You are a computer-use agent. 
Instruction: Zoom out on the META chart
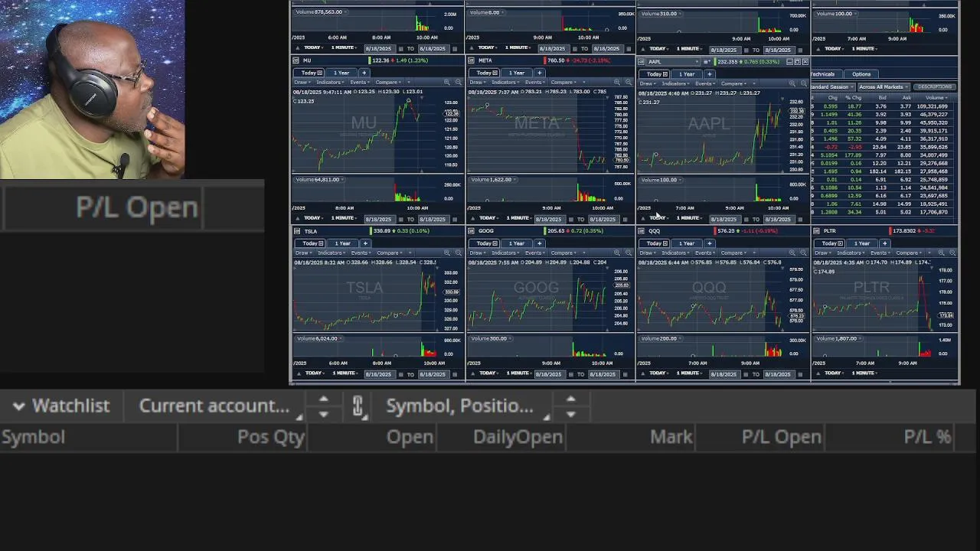tap(629, 82)
